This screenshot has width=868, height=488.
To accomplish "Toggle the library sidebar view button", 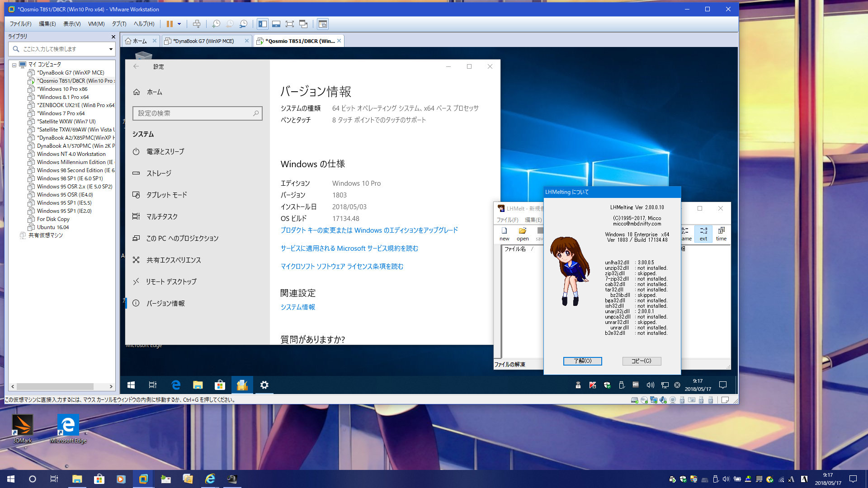I will pyautogui.click(x=263, y=24).
